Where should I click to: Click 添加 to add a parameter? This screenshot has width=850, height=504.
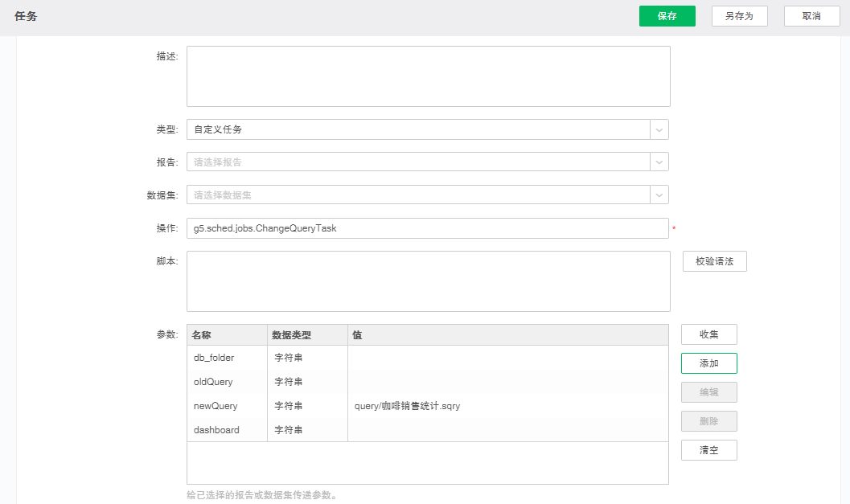708,363
